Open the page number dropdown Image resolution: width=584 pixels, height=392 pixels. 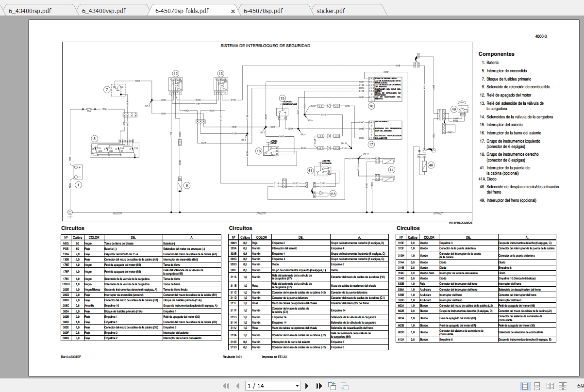tap(297, 386)
